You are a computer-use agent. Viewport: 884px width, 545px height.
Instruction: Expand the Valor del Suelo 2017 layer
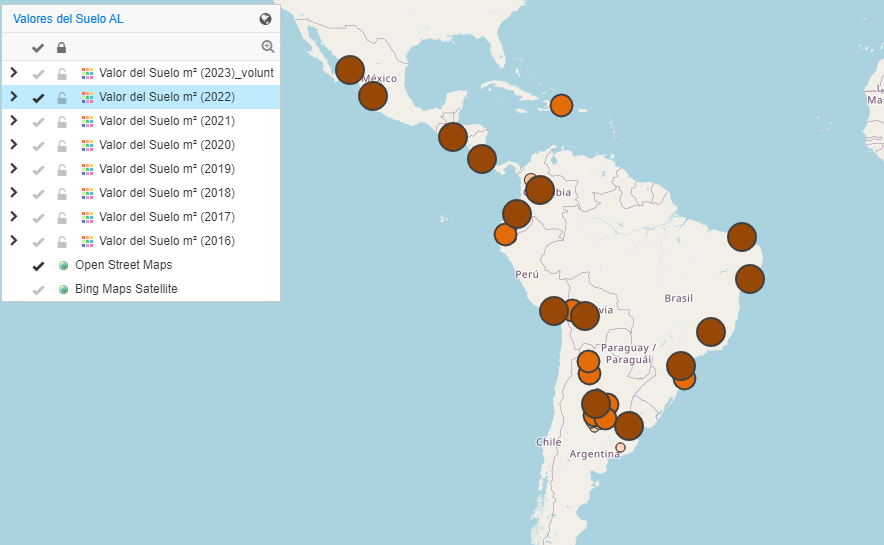coord(14,217)
